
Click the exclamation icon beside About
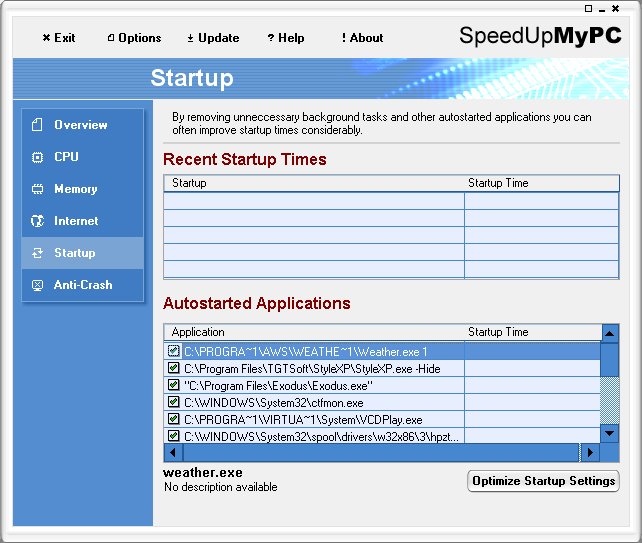(x=344, y=38)
